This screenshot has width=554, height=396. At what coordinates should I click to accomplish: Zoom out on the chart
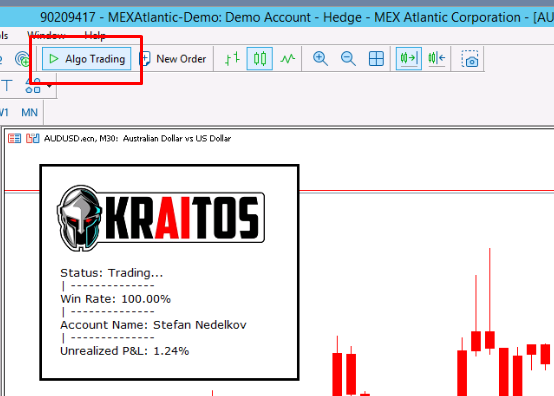(348, 58)
